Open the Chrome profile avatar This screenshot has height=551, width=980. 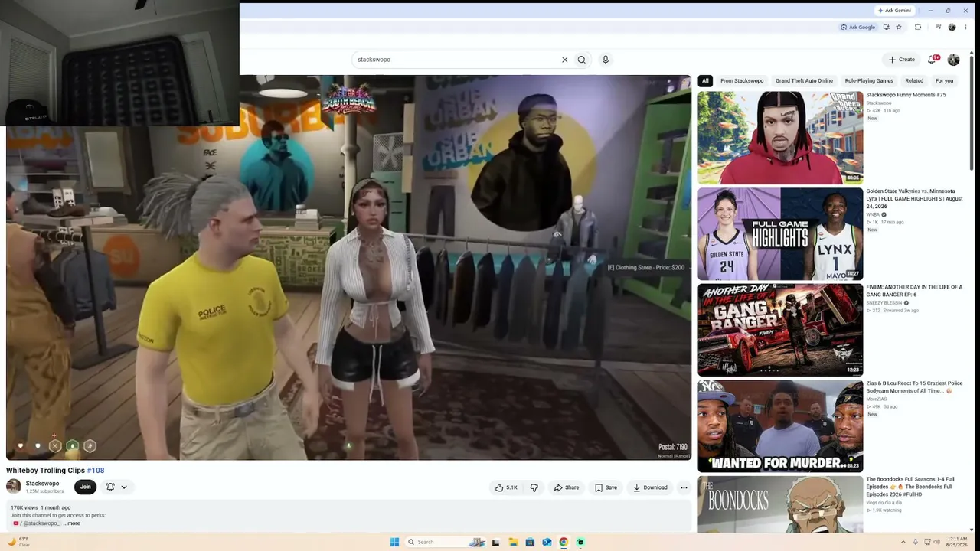(x=952, y=27)
